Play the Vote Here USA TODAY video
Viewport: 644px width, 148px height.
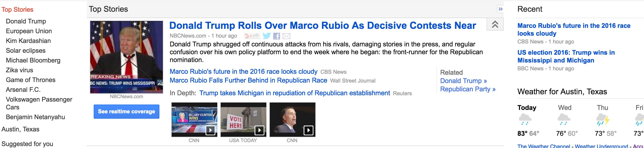[x=243, y=120]
